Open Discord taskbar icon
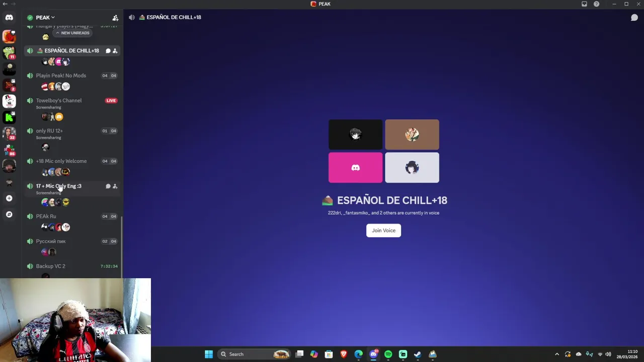The width and height of the screenshot is (644, 362). pyautogui.click(x=373, y=354)
